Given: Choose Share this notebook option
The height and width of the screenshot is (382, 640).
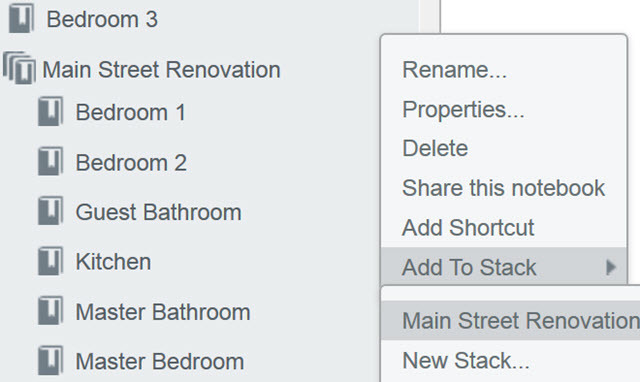Looking at the screenshot, I should (504, 188).
